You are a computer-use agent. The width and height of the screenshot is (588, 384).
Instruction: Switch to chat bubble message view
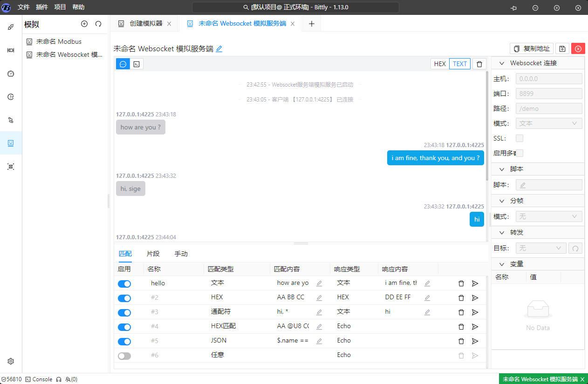point(123,64)
